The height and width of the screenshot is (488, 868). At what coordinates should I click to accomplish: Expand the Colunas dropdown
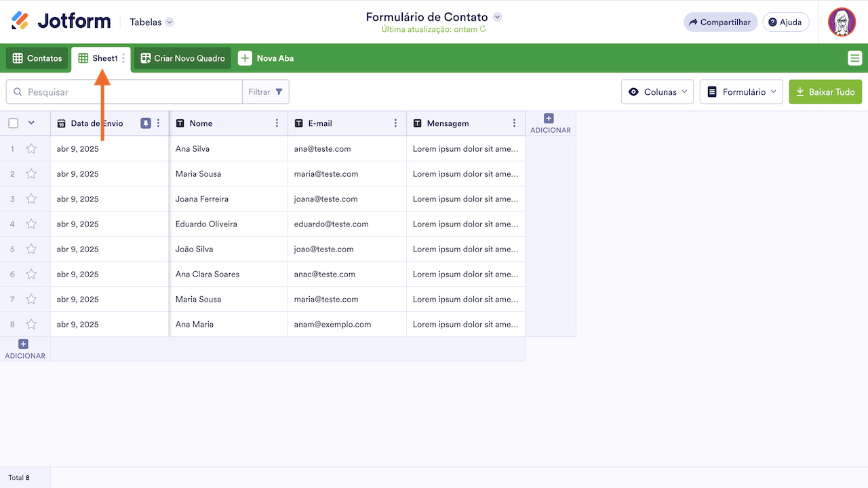pyautogui.click(x=657, y=92)
